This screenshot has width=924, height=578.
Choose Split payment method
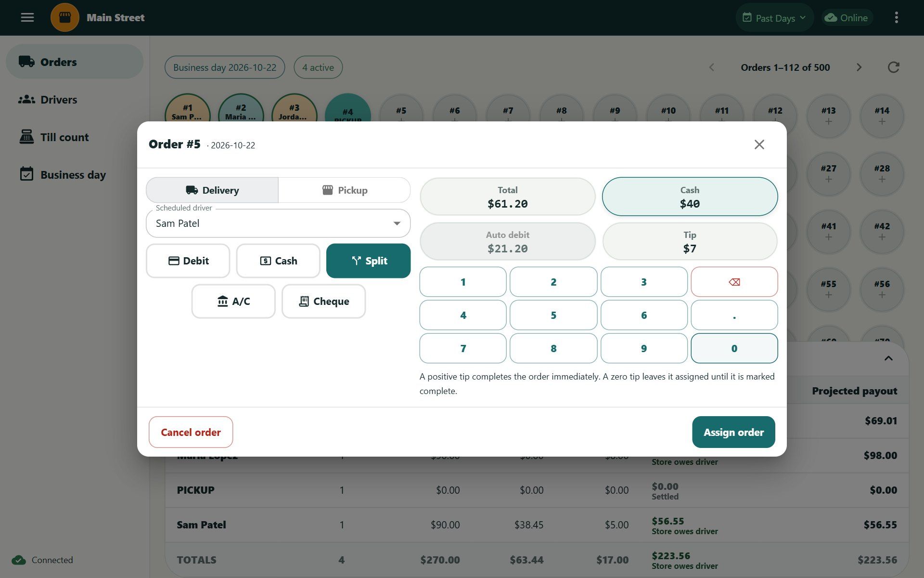tap(369, 261)
